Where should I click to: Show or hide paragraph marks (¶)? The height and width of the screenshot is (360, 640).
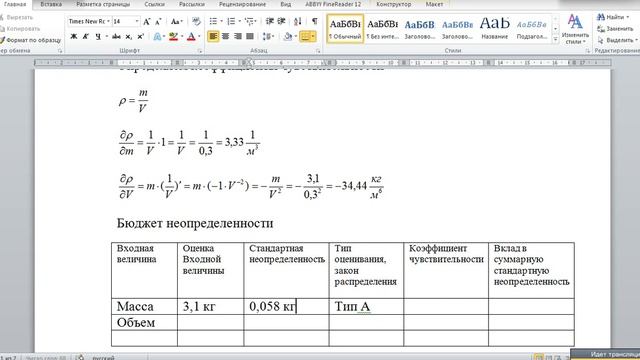[314, 21]
